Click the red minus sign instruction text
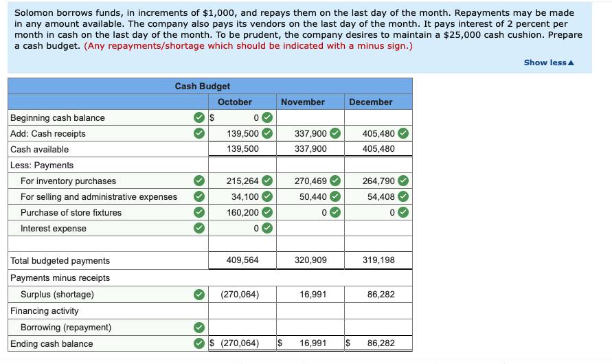Viewport: 612px width, 364px height. [x=248, y=45]
